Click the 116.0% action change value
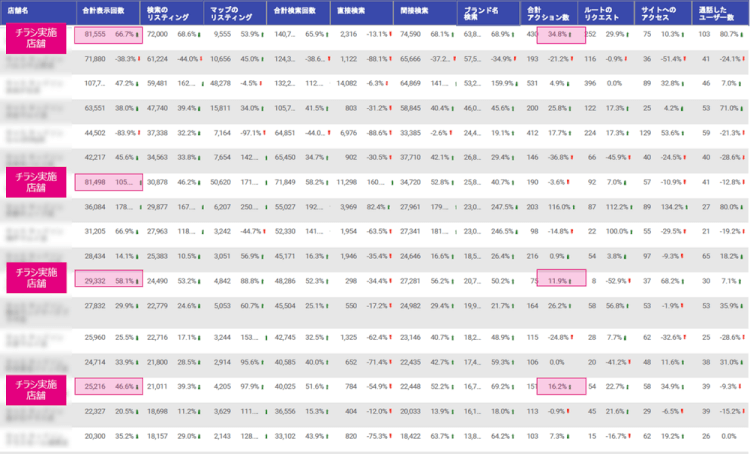This screenshot has height=454, width=750. tap(559, 207)
